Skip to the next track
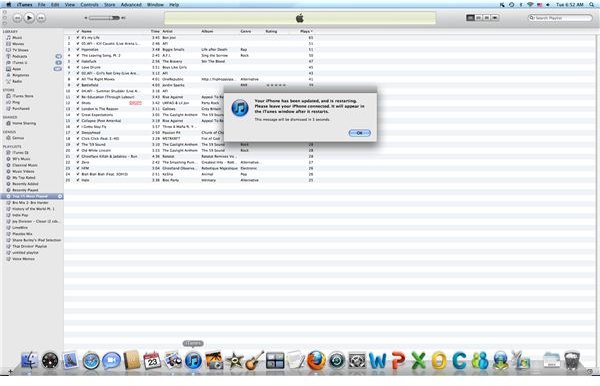The image size is (600, 386). tap(41, 18)
